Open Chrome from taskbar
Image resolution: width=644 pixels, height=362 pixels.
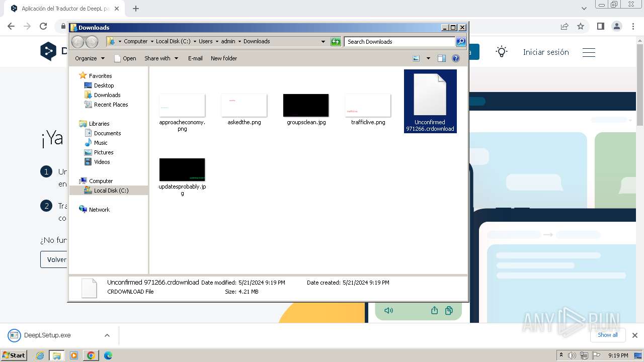[91, 355]
